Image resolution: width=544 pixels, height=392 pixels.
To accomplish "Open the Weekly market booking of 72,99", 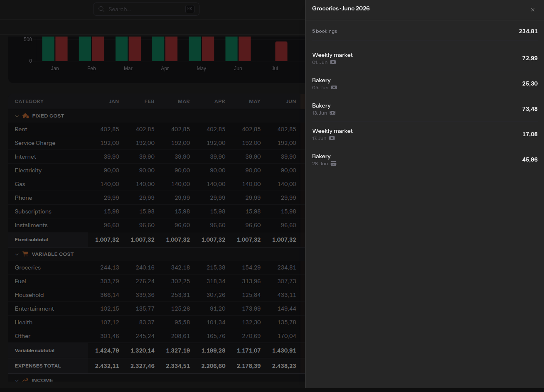I will tap(425, 58).
